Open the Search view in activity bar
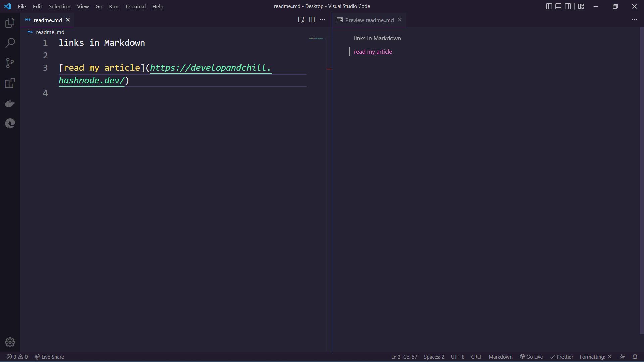 [x=10, y=43]
